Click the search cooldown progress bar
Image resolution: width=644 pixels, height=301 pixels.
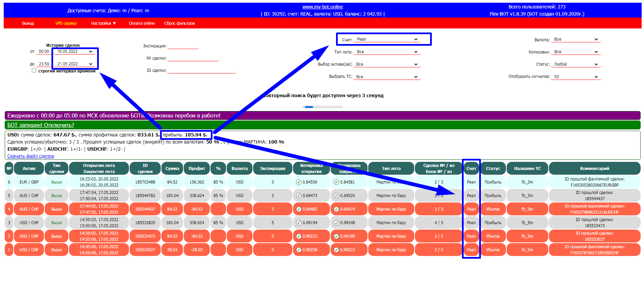(323, 107)
